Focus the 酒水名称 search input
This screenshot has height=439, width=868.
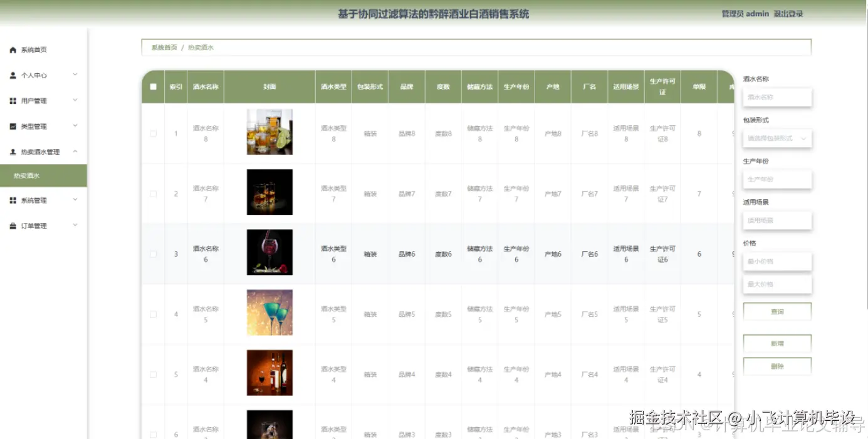[777, 97]
